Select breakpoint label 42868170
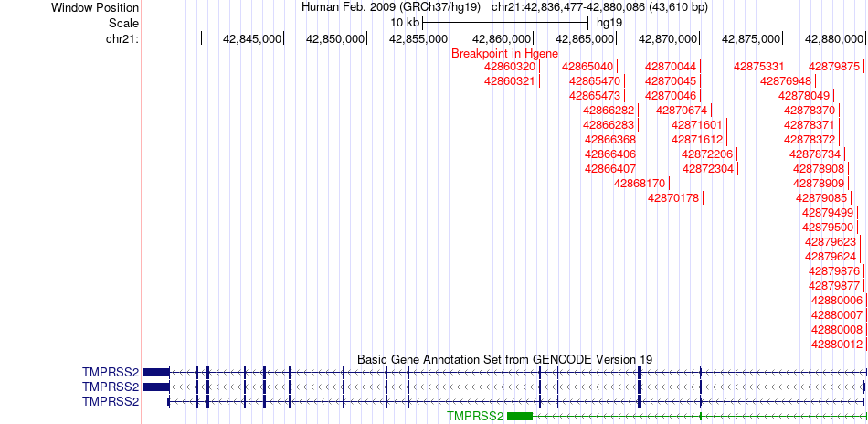868x424 pixels. coord(640,184)
